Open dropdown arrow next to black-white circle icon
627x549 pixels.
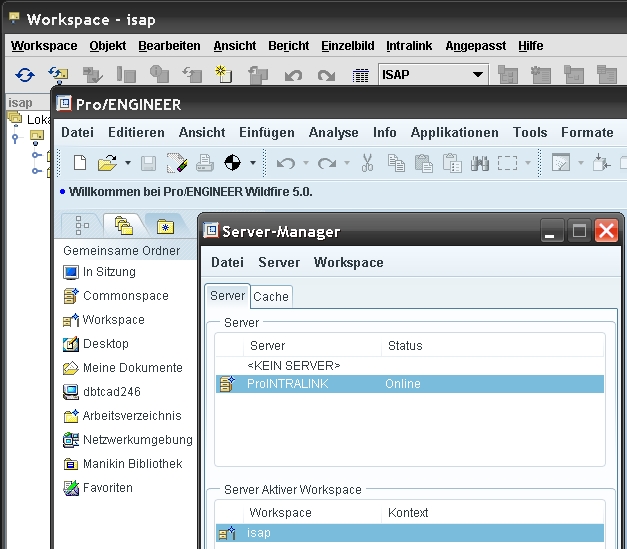253,163
